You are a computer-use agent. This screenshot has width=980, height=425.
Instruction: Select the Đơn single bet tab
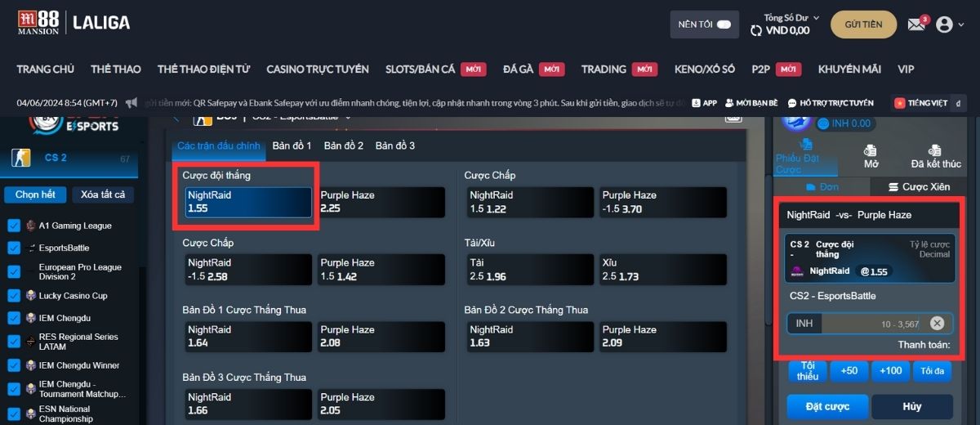tap(822, 187)
